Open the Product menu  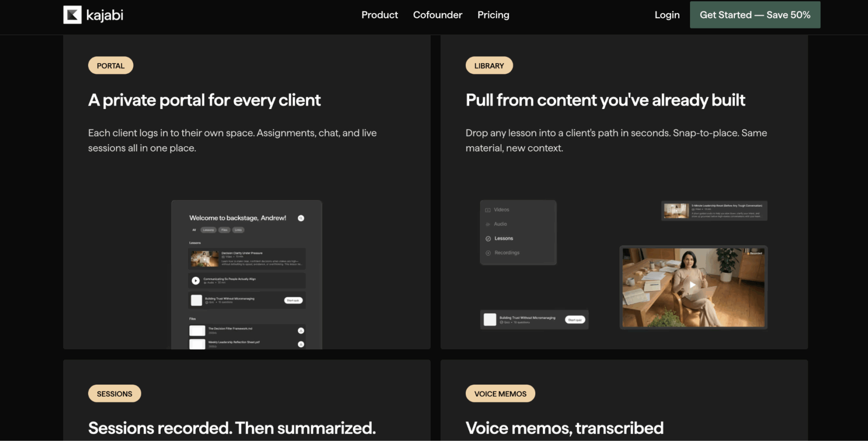(380, 15)
